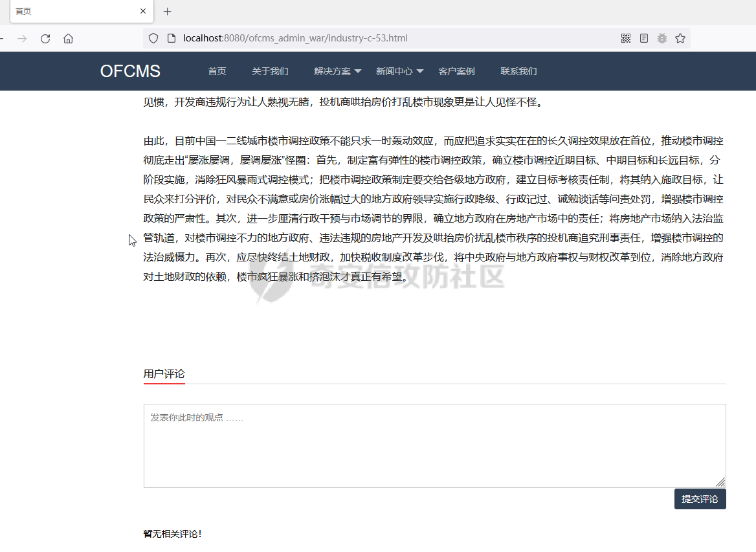The image size is (756, 552).
Task: Go to browser home via house icon
Action: 68,39
